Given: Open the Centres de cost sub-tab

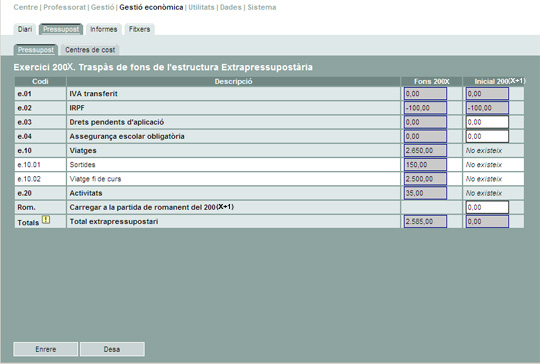Looking at the screenshot, I should (90, 50).
